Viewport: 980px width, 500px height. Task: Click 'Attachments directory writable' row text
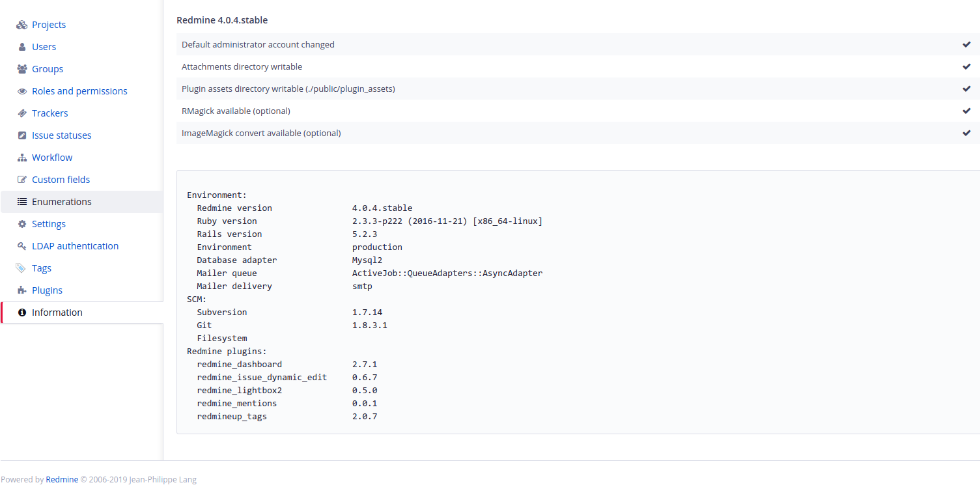242,66
